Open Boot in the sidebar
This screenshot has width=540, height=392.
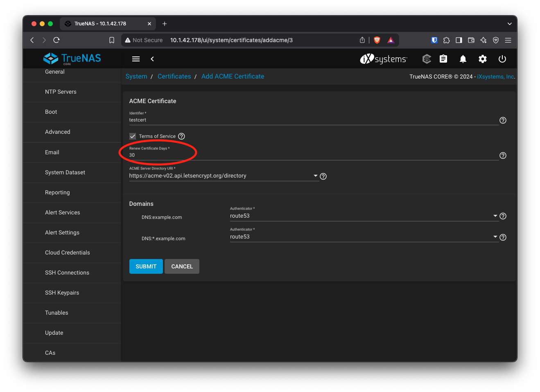coord(72,112)
